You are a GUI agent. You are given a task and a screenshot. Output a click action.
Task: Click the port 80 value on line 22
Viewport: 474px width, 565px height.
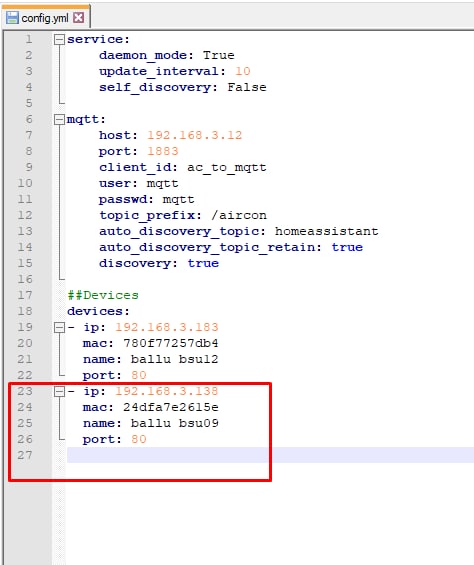(x=139, y=375)
